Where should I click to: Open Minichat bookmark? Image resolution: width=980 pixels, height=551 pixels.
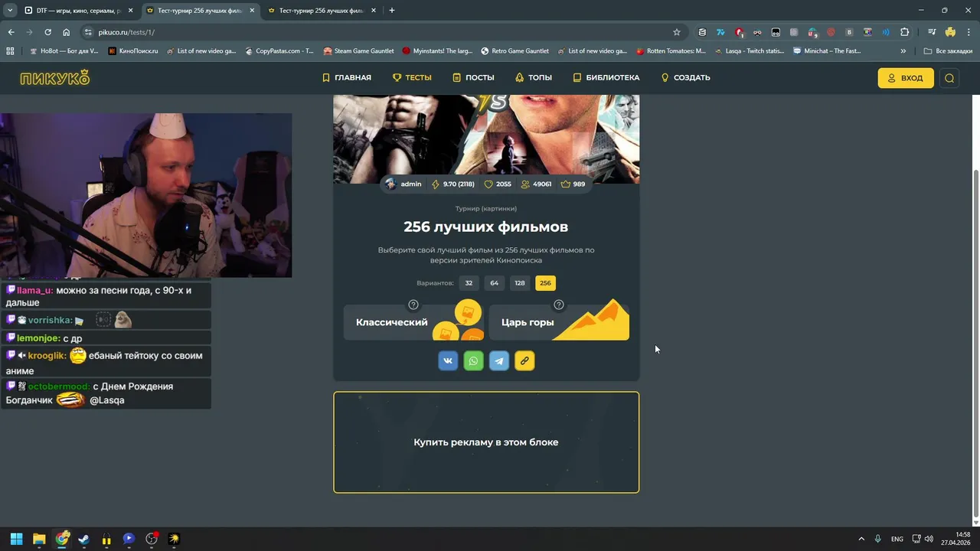click(x=827, y=51)
